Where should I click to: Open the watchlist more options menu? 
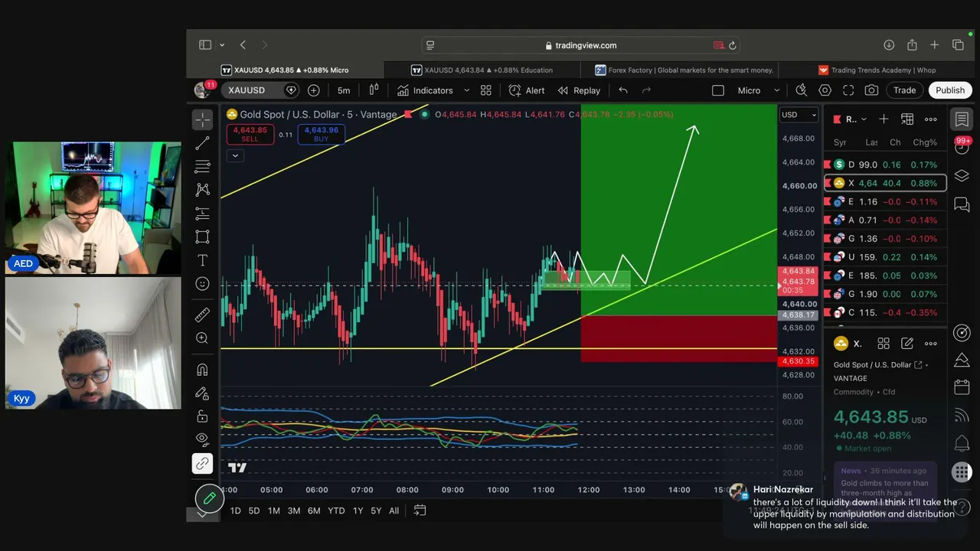click(x=931, y=119)
